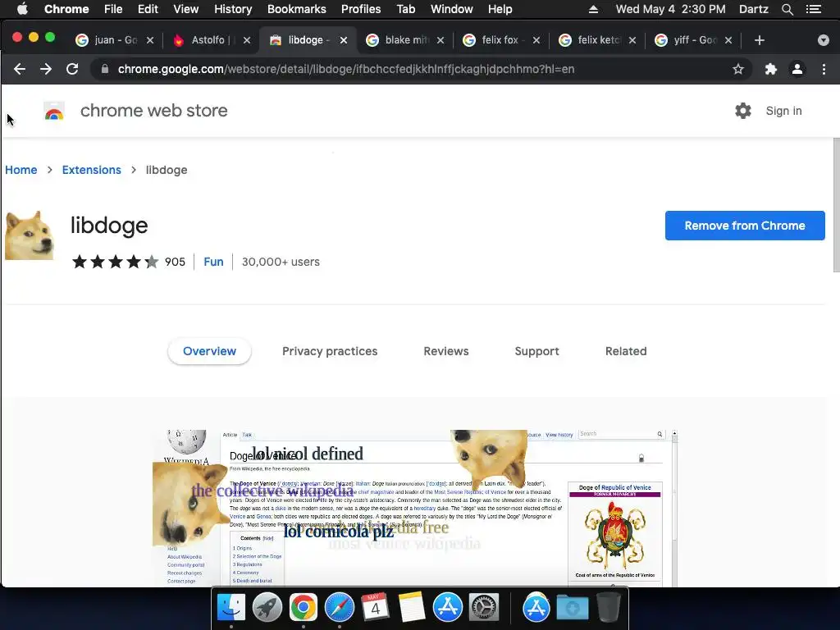Screen dimensions: 840x630
Task: View site info via the lock icon
Action: [105, 69]
